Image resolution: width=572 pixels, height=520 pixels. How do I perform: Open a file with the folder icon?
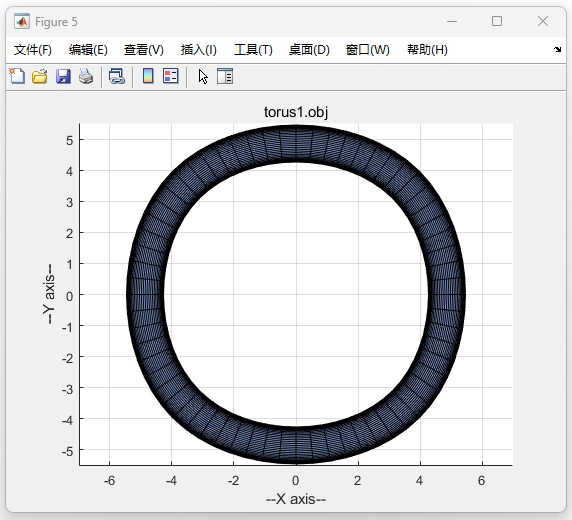click(39, 77)
